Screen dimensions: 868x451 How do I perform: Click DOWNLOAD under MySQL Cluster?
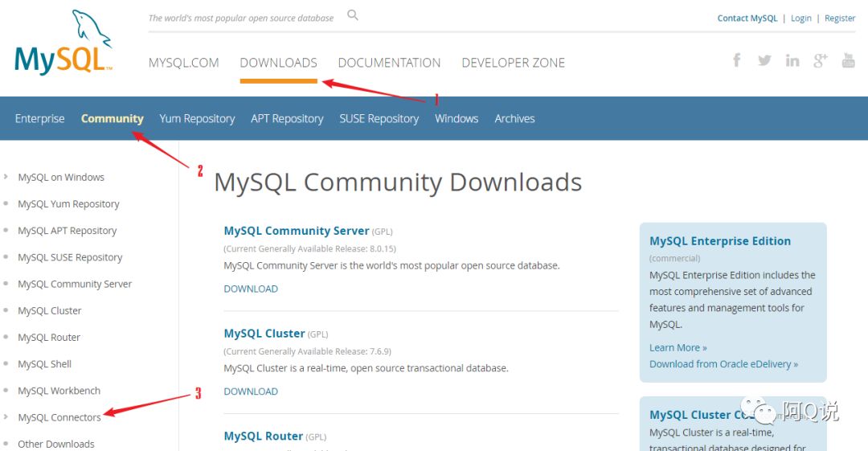(251, 392)
